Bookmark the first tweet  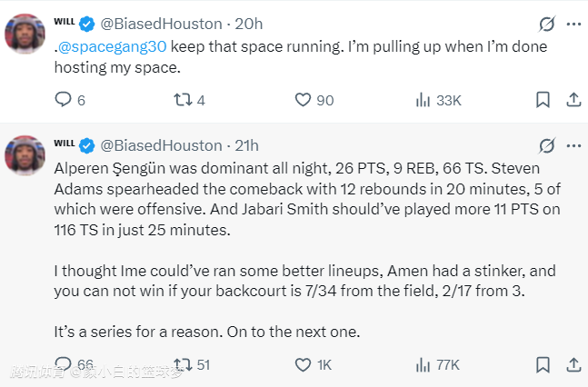(543, 100)
